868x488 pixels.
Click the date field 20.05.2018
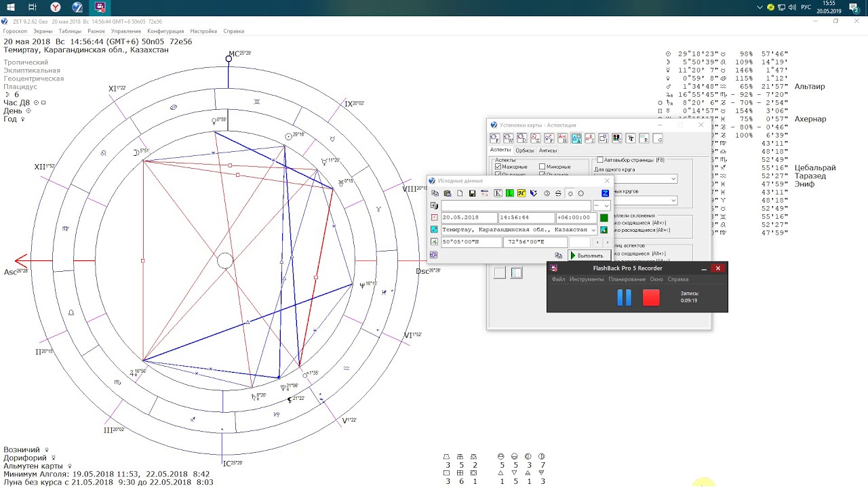(x=469, y=218)
